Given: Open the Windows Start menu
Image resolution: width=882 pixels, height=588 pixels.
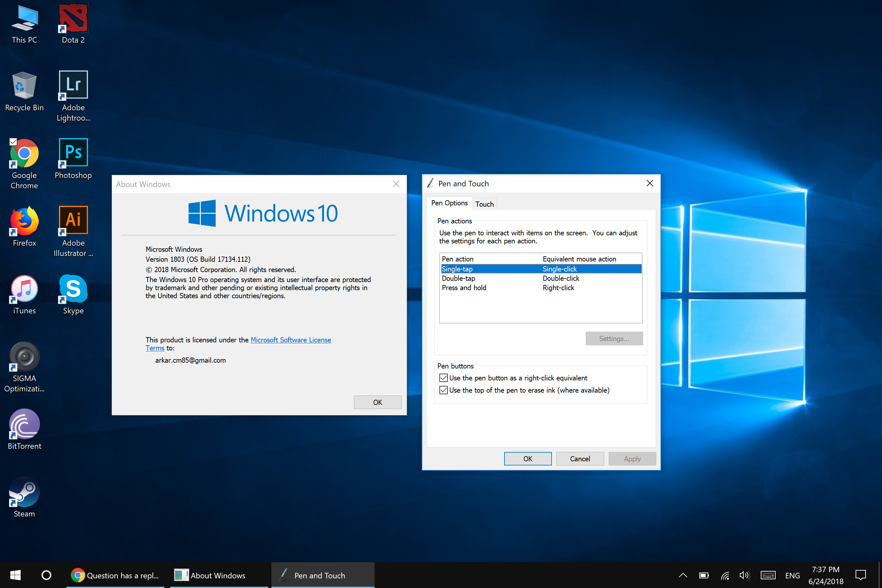Looking at the screenshot, I should point(15,575).
